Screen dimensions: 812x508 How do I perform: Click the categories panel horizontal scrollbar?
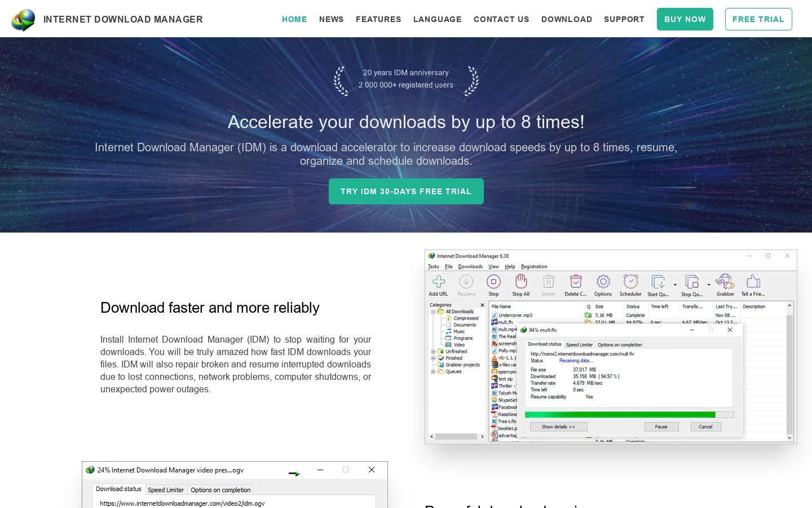click(x=457, y=436)
